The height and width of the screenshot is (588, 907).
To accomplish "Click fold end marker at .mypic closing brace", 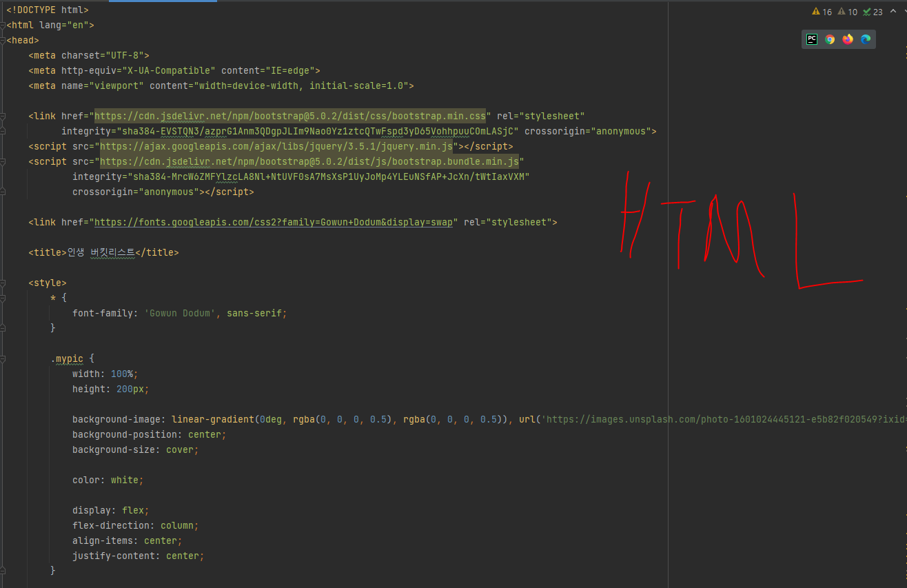I will coord(3,571).
